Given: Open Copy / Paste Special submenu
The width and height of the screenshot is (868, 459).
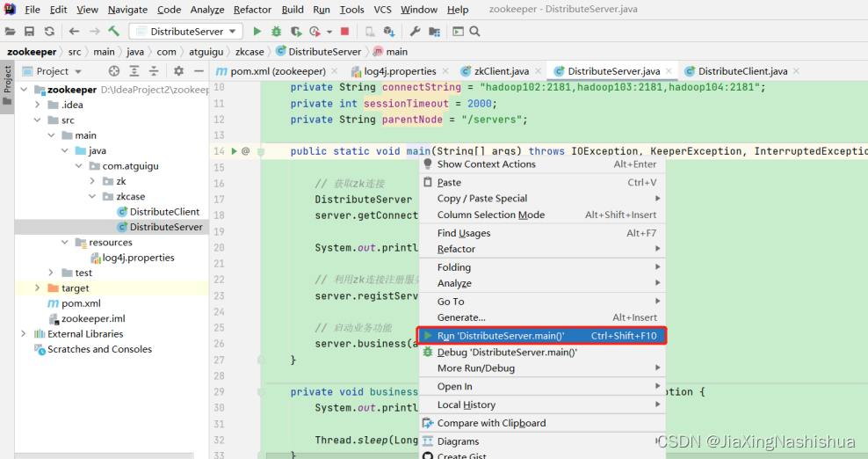Looking at the screenshot, I should [542, 199].
